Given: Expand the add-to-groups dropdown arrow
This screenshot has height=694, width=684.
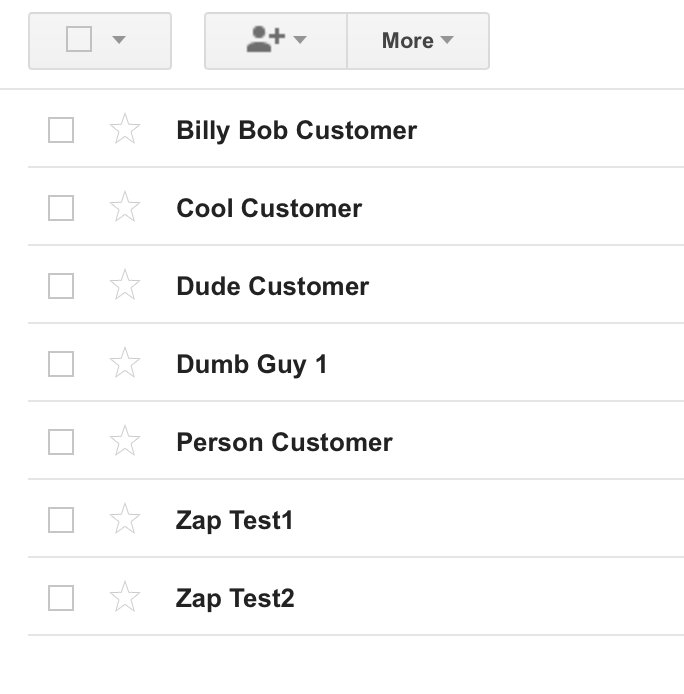Looking at the screenshot, I should click(300, 40).
